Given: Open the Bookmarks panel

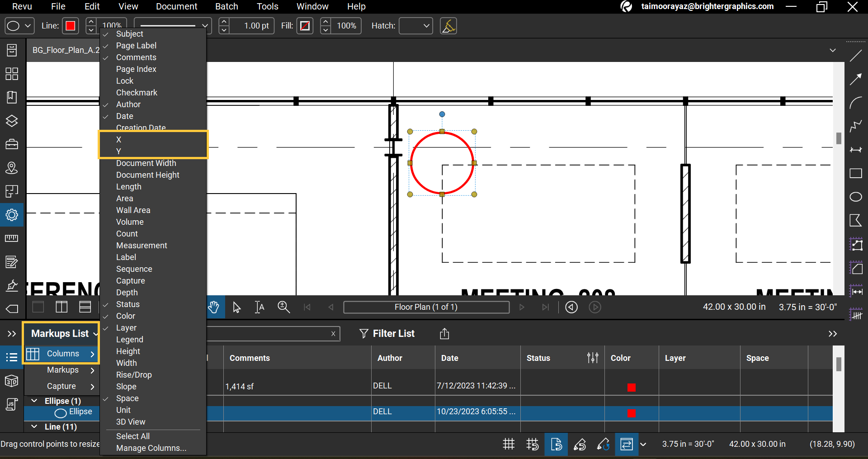Looking at the screenshot, I should click(12, 97).
